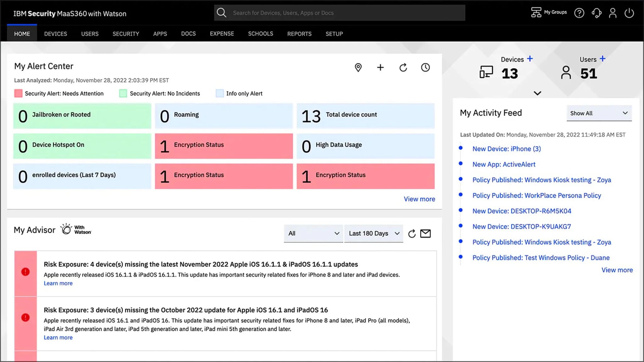
Task: Add a widget with the plus icon in My Alert Center
Action: tap(380, 67)
